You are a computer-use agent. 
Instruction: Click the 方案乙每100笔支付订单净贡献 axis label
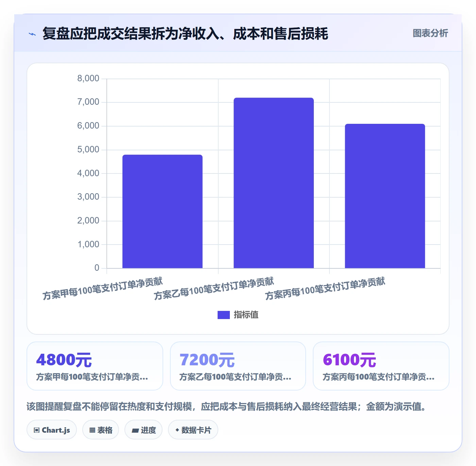pos(214,288)
